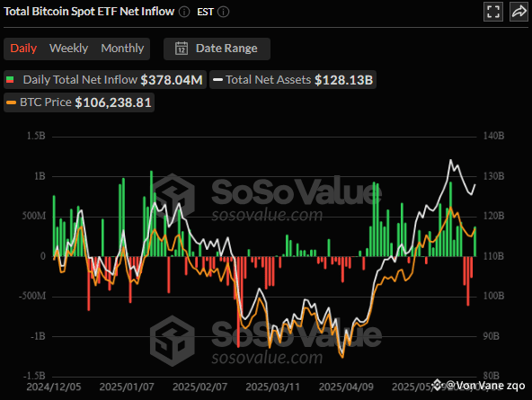Click the 2024/12/05 x-axis date label
This screenshot has height=400, width=532.
click(x=54, y=387)
